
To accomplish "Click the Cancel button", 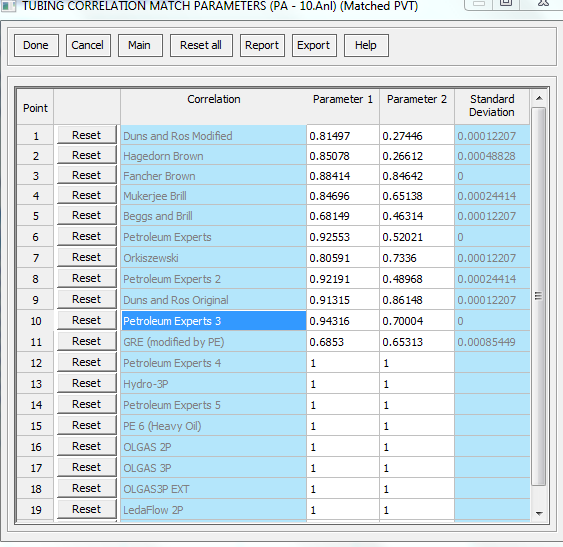I will (88, 46).
